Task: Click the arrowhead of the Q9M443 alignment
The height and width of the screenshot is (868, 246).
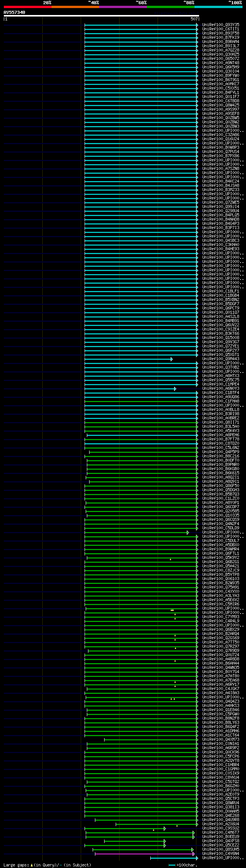Action: (172, 359)
